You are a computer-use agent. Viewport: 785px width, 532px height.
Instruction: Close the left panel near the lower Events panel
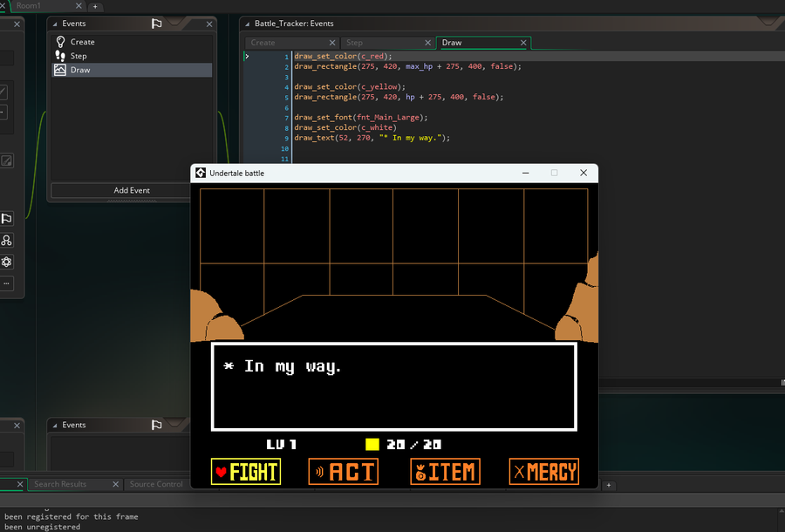coord(17,426)
